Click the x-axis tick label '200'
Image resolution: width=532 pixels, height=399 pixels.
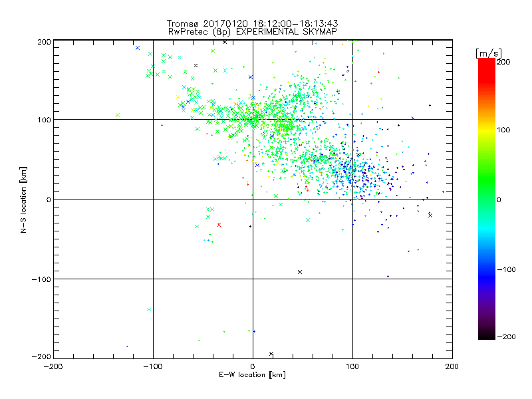click(x=452, y=366)
